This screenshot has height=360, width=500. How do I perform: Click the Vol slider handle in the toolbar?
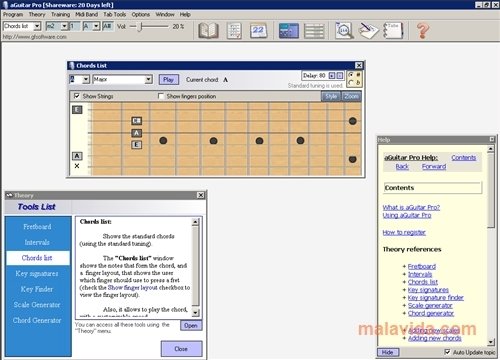(140, 26)
